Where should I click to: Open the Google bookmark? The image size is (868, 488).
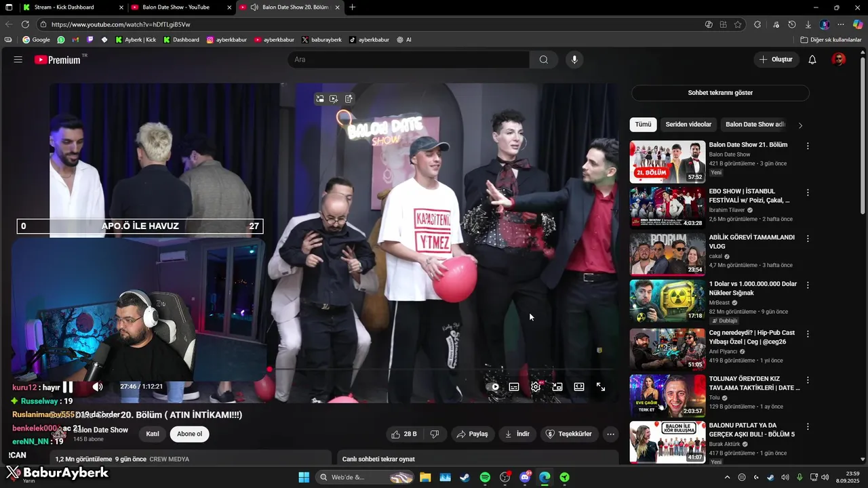point(37,40)
